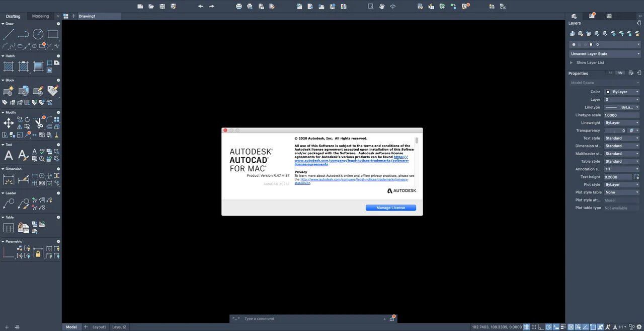This screenshot has height=331, width=644.
Task: Add a new drawing tab
Action: click(73, 16)
